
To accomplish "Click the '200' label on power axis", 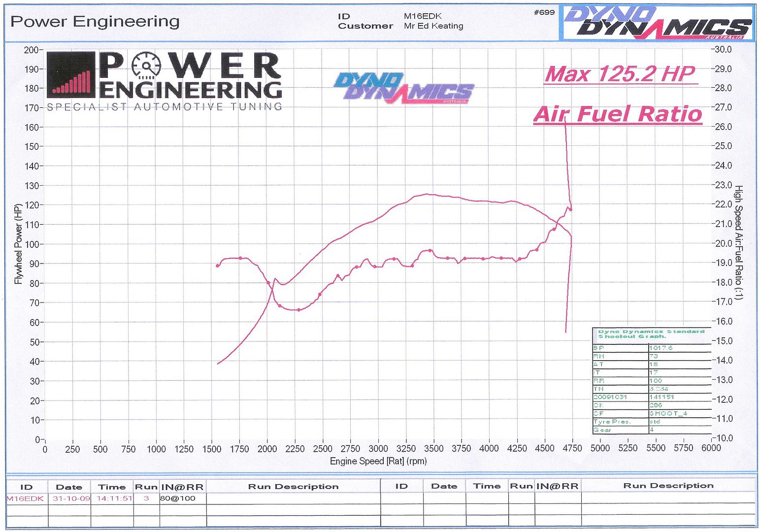I will click(31, 50).
